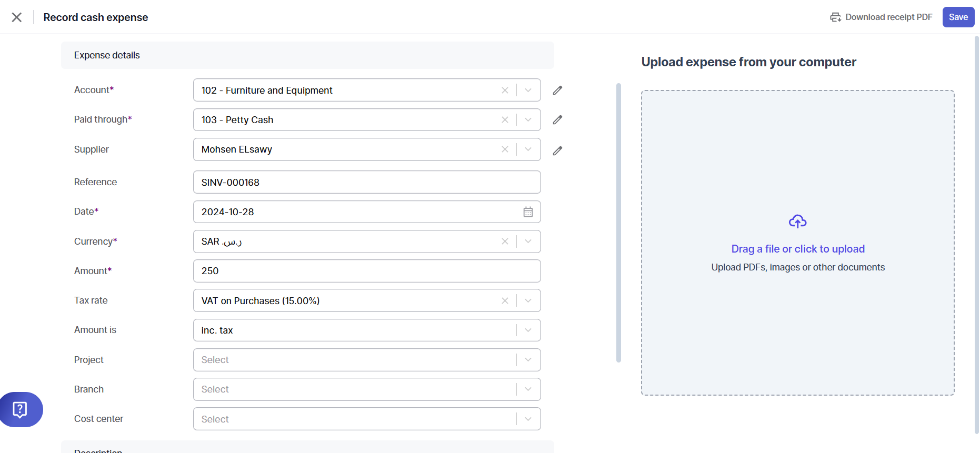Open the calendar picker in Date field
Viewport: 980px width, 453px height.
coord(528,212)
